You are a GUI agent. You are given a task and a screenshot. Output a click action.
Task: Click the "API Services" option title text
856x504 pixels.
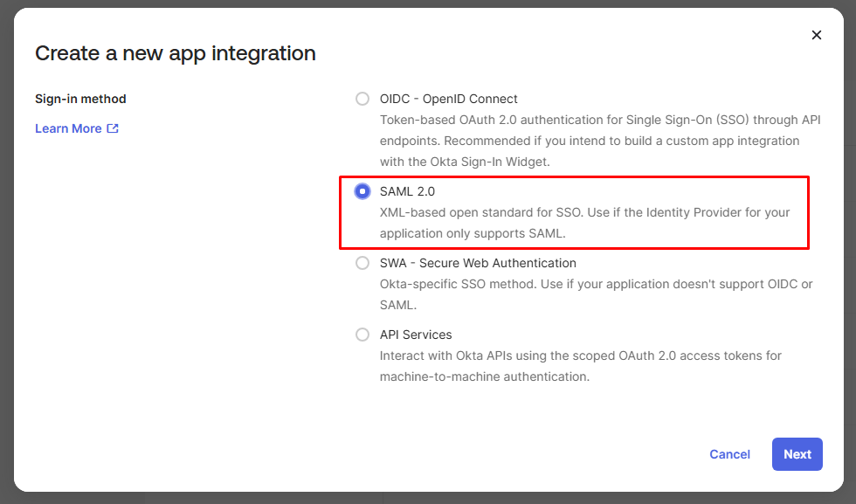[416, 335]
